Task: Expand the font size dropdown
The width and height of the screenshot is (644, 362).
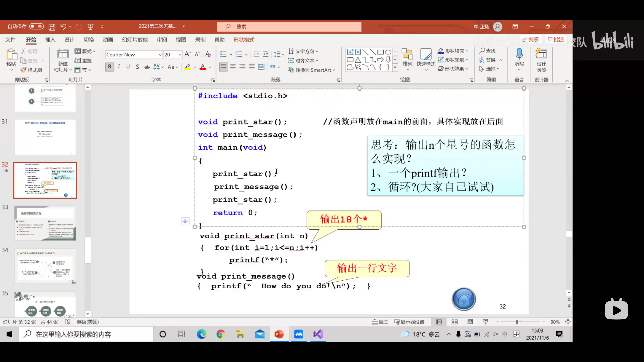Action: click(x=180, y=55)
